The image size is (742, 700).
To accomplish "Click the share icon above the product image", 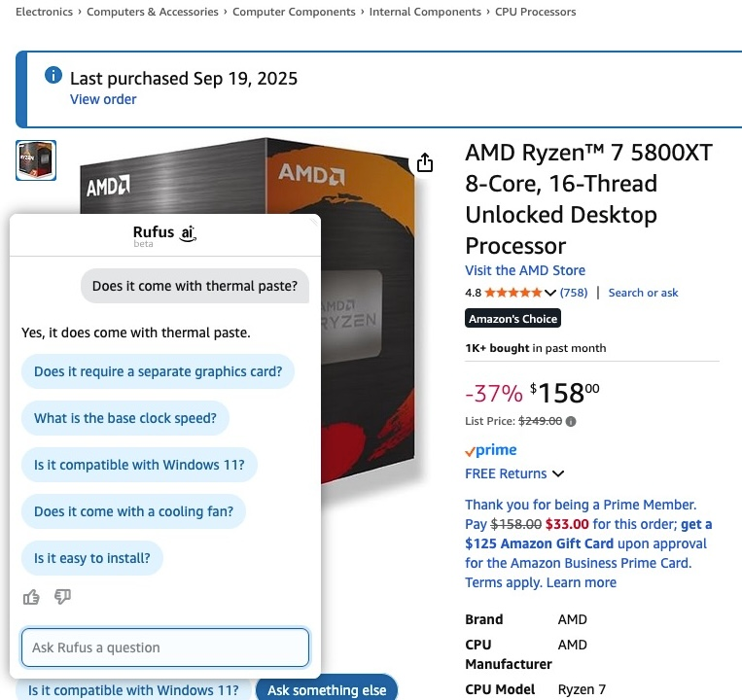I will point(425,163).
